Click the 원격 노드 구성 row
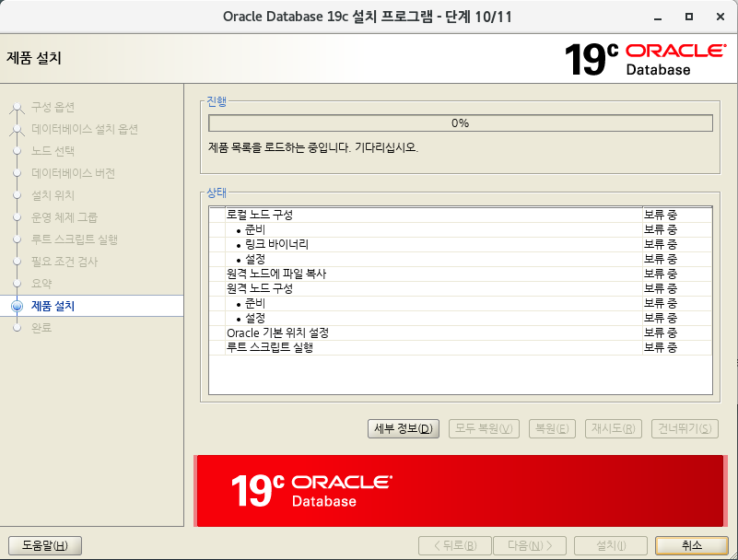This screenshot has width=738, height=560. [461, 288]
